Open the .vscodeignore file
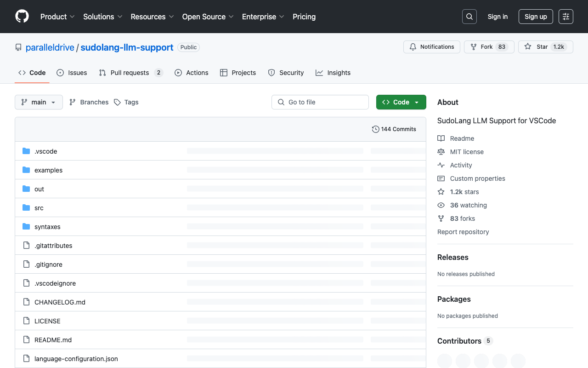Screen dimensions: 588x368 pos(55,283)
